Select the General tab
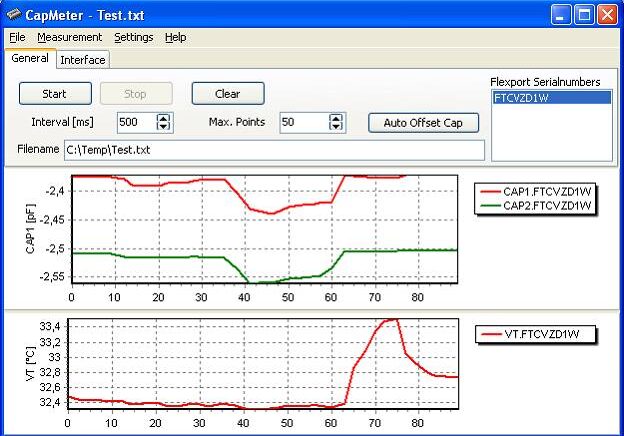The image size is (624, 436). click(x=29, y=59)
